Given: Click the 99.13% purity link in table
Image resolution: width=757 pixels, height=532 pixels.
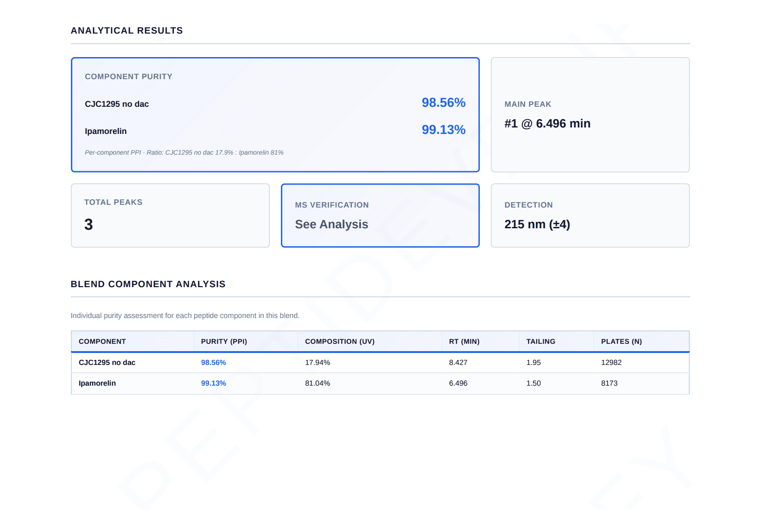Looking at the screenshot, I should coord(213,383).
